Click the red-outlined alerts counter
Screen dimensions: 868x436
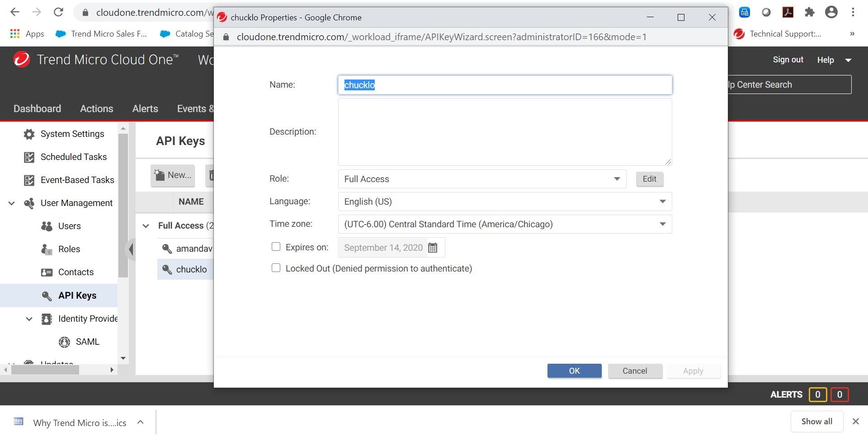[x=840, y=394]
